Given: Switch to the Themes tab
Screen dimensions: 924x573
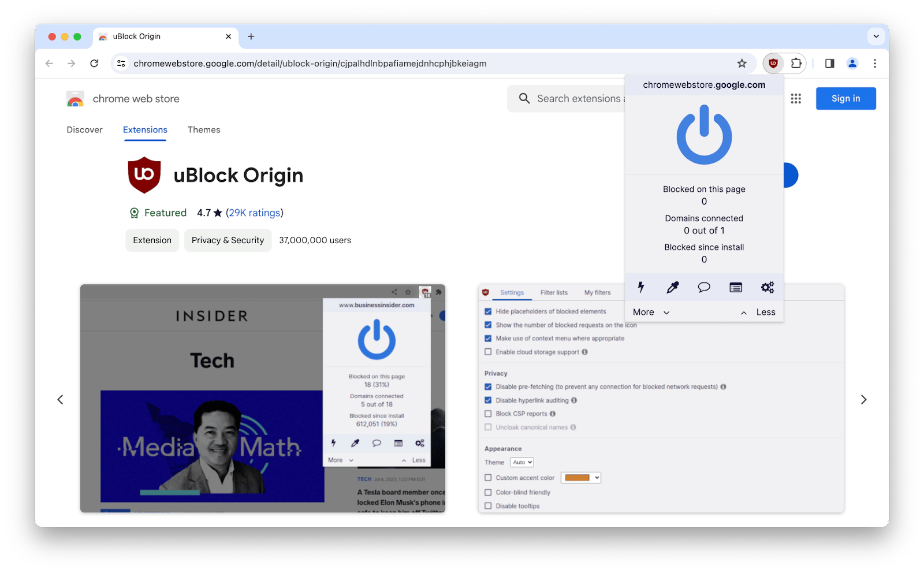Looking at the screenshot, I should (204, 130).
